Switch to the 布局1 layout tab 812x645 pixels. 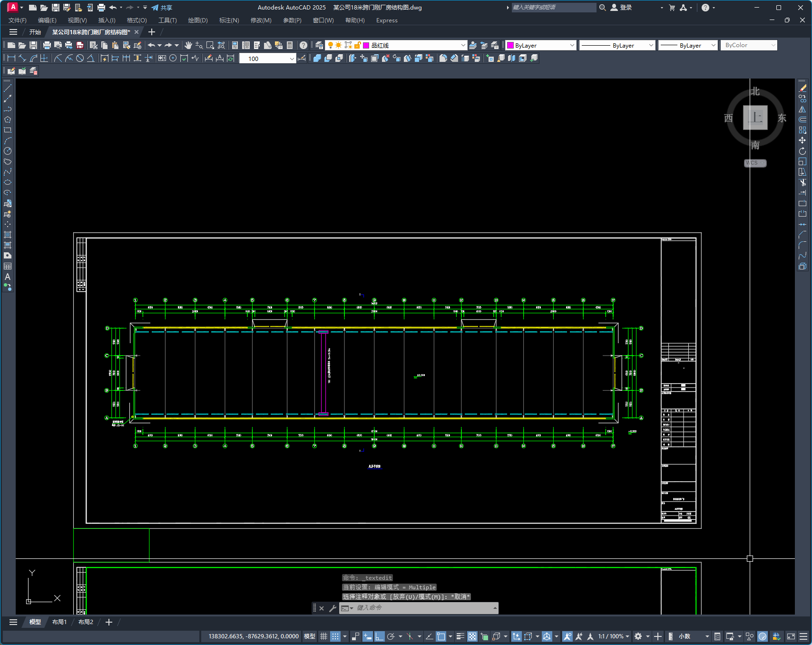[x=59, y=622]
